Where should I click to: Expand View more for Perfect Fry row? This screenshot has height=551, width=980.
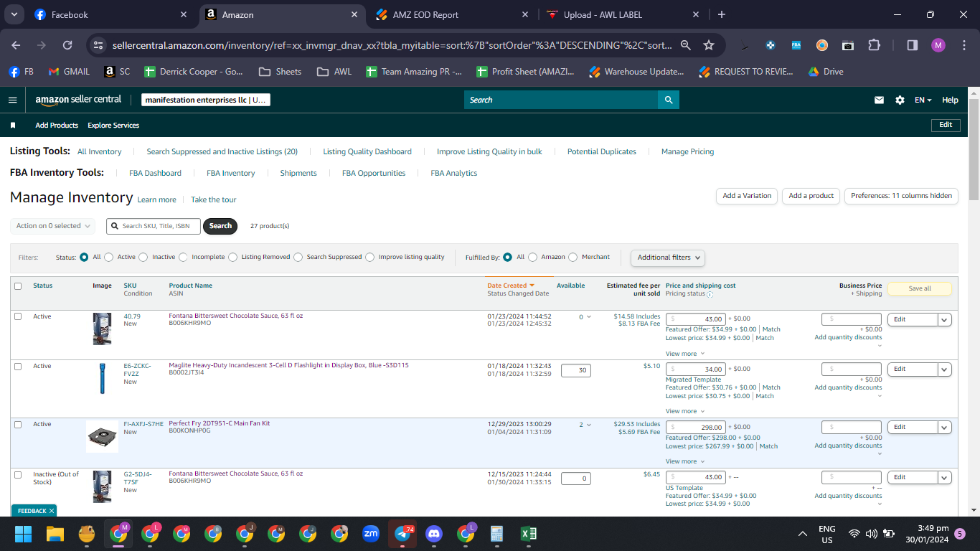pos(685,461)
